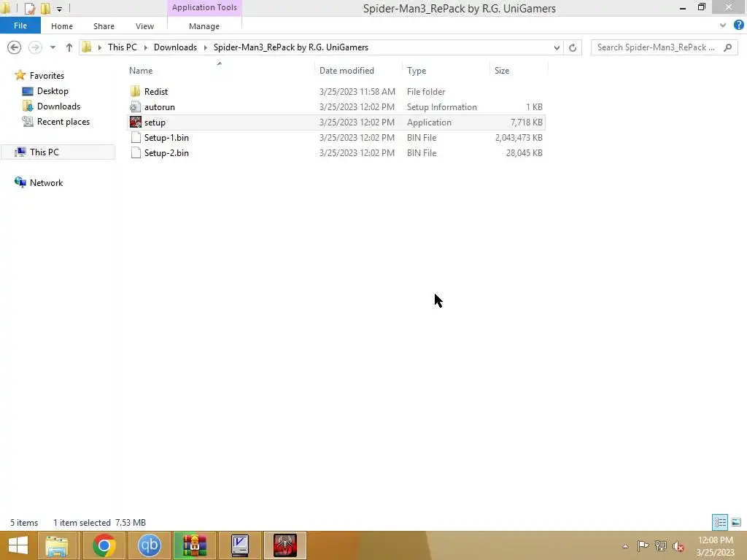747x560 pixels.
Task: Click the muted volume tray icon
Action: coord(678,546)
